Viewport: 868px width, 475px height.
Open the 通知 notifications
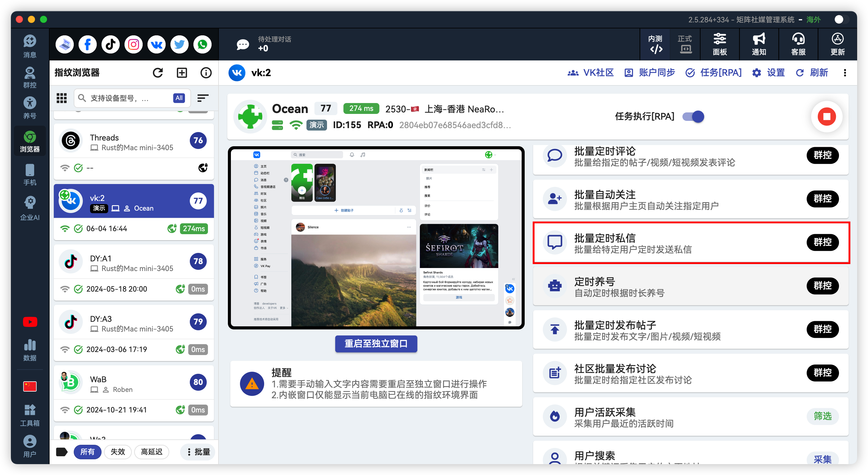[759, 44]
